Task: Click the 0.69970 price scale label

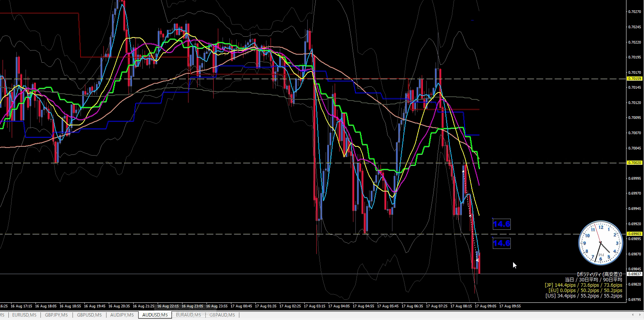Action: tap(634, 193)
